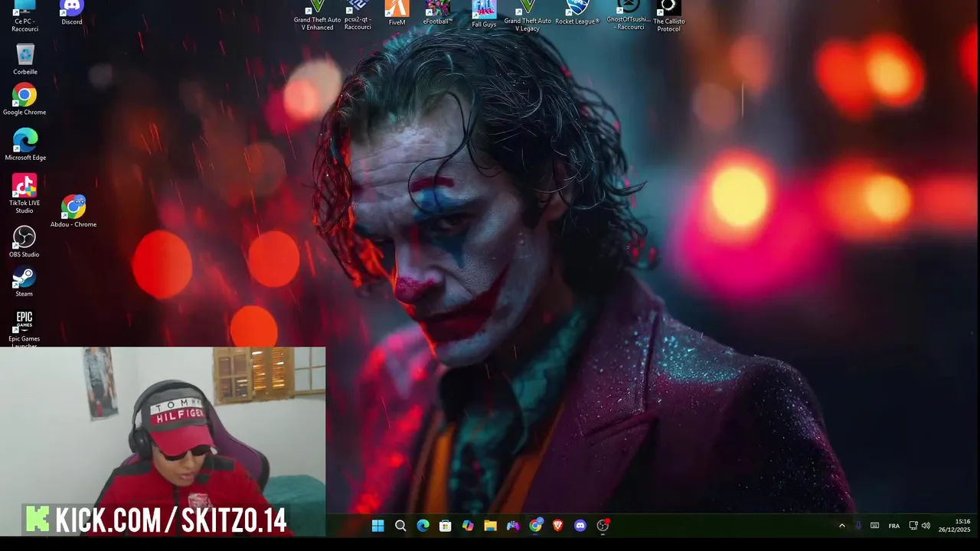This screenshot has height=551, width=980.
Task: Select Grand Theft Auto V Enhanced shortcut
Action: point(317,15)
